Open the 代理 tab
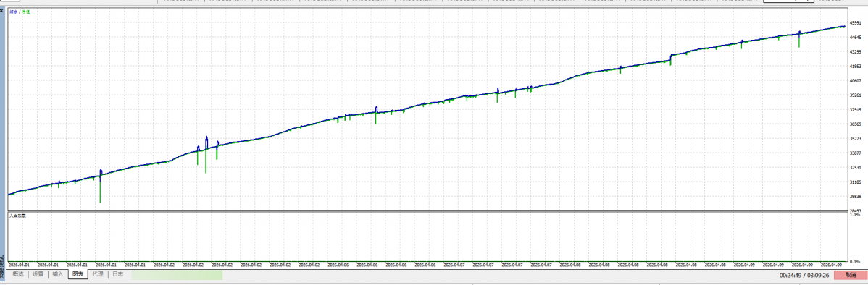The width and height of the screenshot is (868, 285). (x=98, y=274)
